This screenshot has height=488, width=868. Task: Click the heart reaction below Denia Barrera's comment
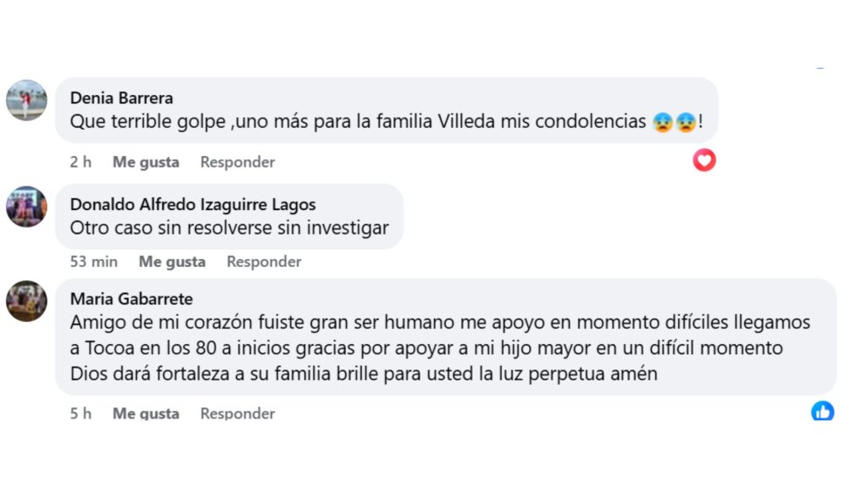[704, 159]
